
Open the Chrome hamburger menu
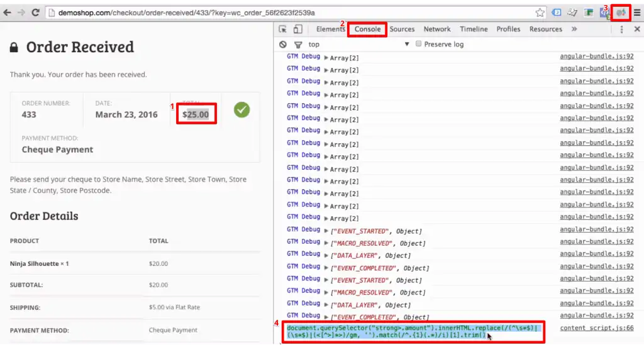(637, 13)
